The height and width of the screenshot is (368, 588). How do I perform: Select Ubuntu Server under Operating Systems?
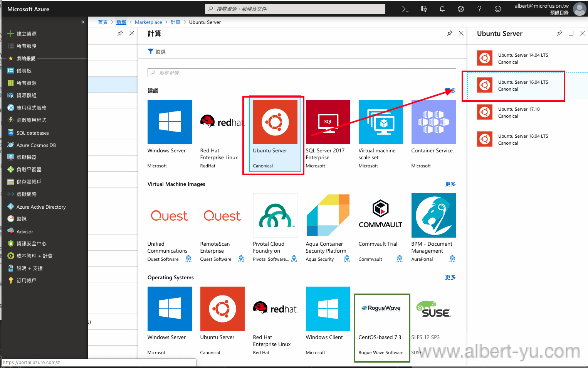point(222,321)
